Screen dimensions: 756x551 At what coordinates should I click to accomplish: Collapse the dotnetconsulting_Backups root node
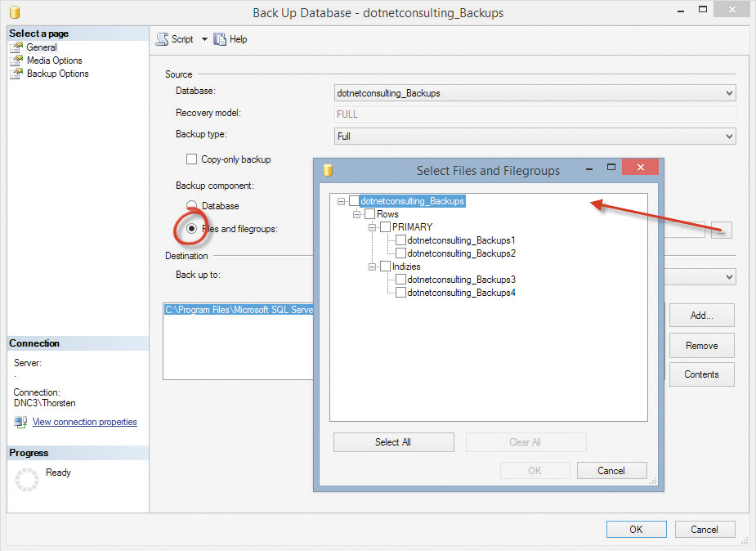tap(342, 201)
